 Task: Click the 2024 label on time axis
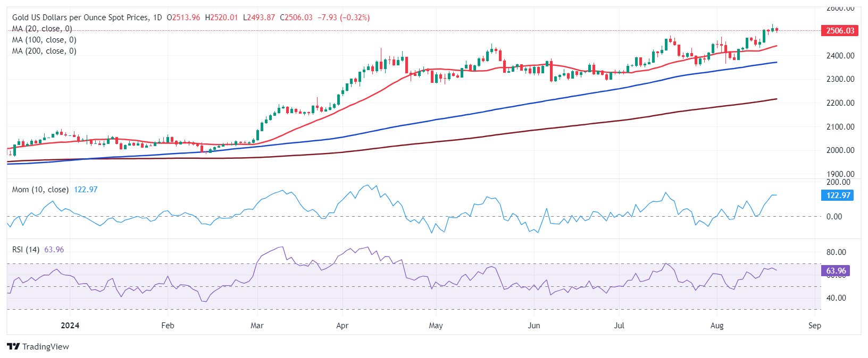point(70,326)
